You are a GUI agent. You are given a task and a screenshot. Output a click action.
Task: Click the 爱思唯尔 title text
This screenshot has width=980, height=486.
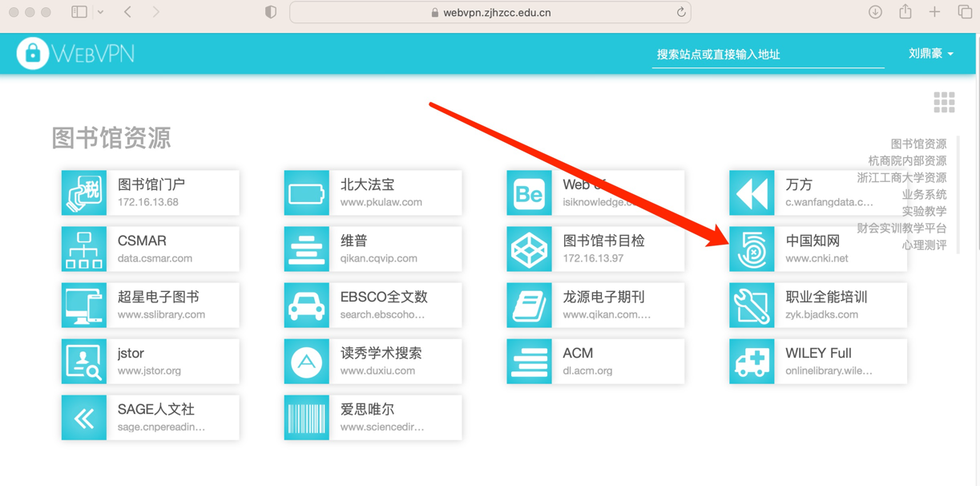click(367, 409)
